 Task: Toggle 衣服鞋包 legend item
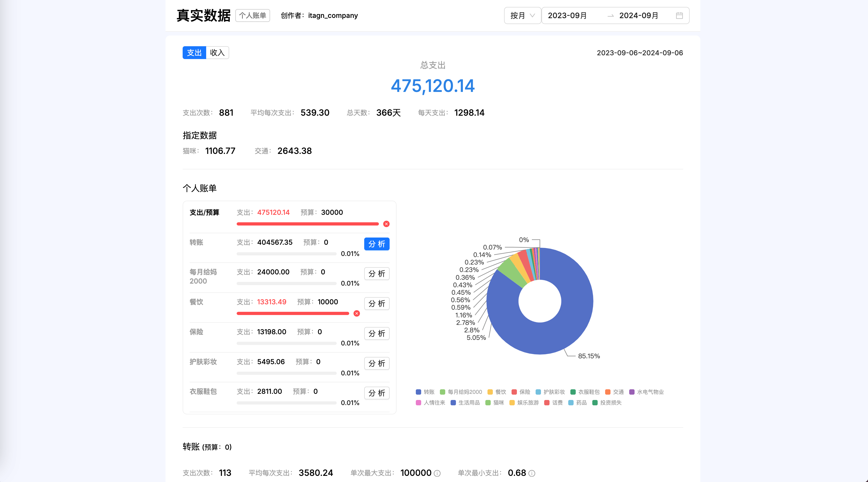[x=585, y=392]
